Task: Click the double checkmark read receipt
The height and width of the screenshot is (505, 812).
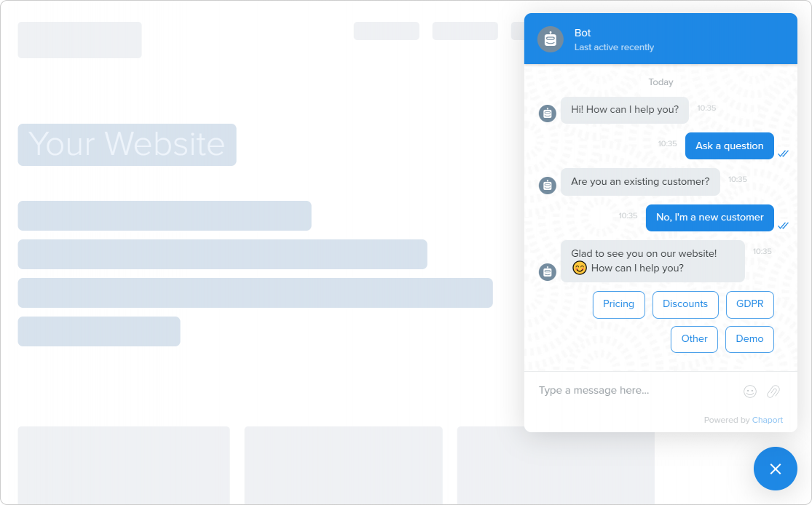Action: [x=784, y=154]
